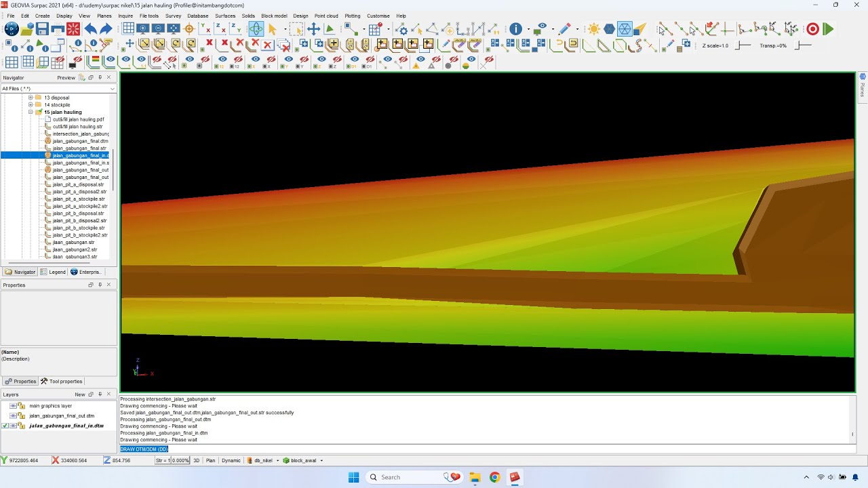868x488 pixels.
Task: Switch to the Tool properties tab
Action: pyautogui.click(x=61, y=382)
